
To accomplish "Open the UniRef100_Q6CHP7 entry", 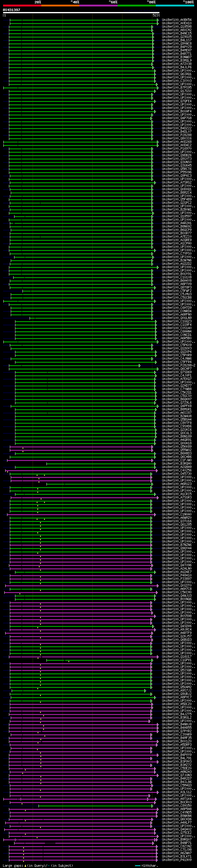I will coord(176,369).
